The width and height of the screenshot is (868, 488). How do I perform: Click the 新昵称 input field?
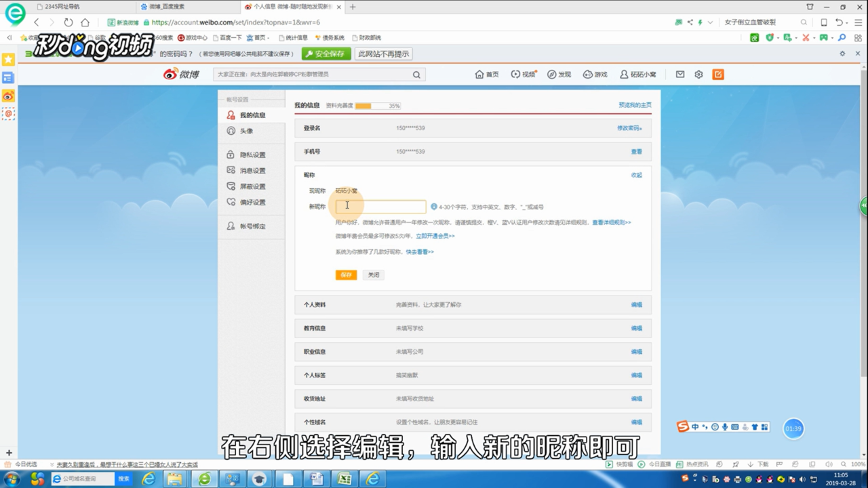point(381,206)
